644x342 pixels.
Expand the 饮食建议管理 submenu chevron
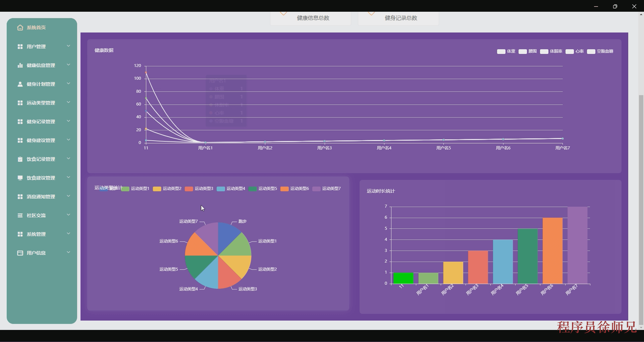click(x=68, y=177)
